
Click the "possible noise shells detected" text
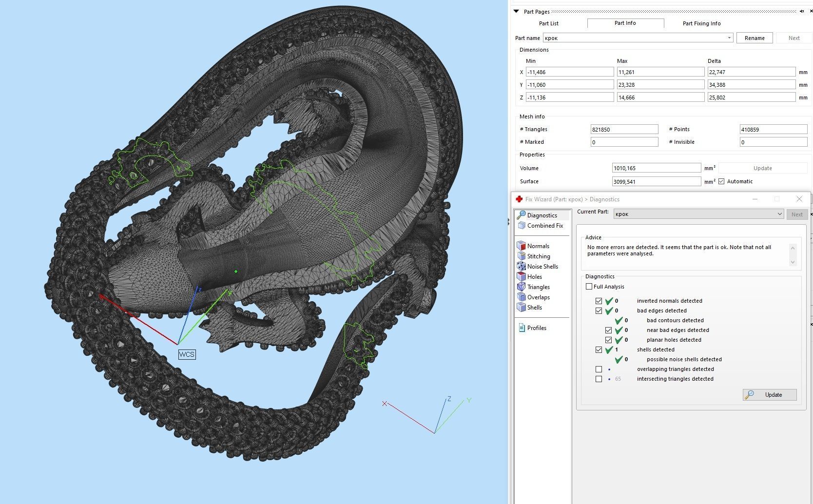pyautogui.click(x=684, y=359)
